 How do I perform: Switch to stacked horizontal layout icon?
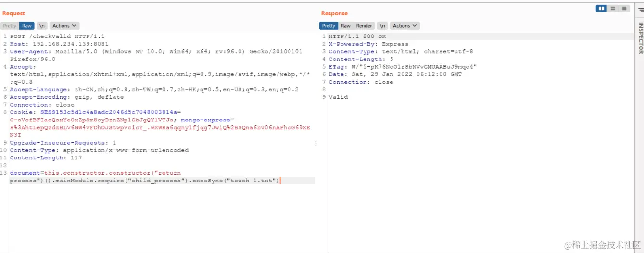613,9
